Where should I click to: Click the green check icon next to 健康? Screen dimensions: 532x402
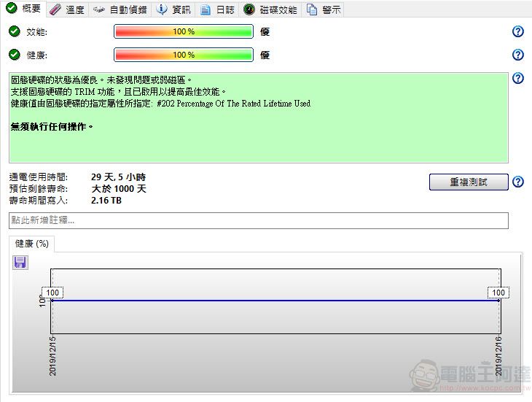15,54
